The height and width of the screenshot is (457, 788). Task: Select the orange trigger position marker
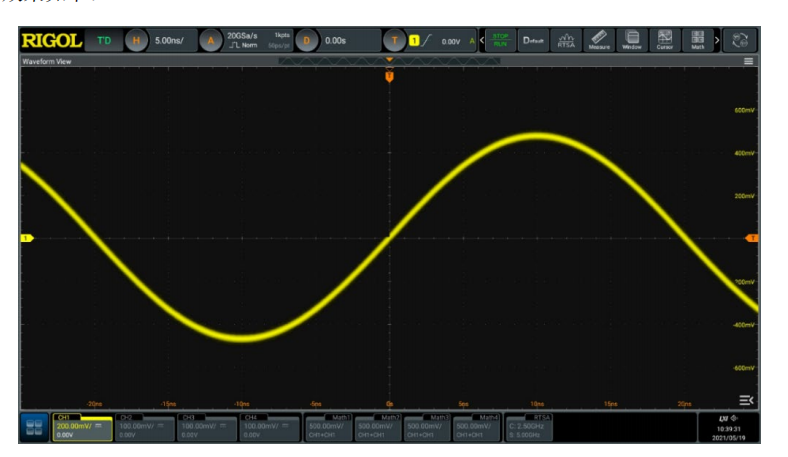pyautogui.click(x=390, y=75)
